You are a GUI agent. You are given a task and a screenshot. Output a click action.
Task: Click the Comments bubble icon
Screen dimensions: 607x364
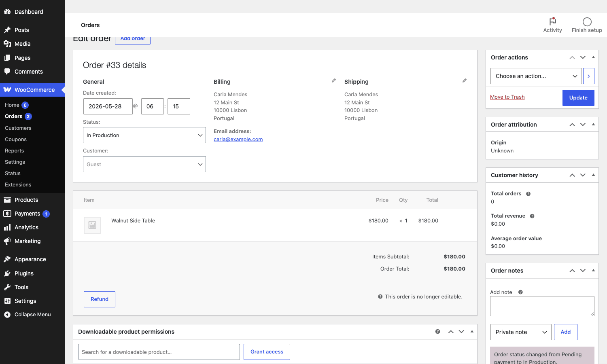(7, 72)
